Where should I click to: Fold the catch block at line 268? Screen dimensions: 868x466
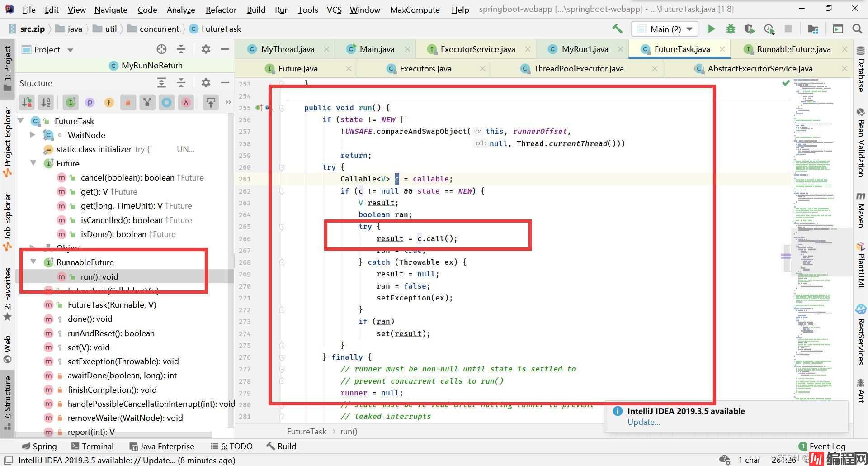(282, 262)
